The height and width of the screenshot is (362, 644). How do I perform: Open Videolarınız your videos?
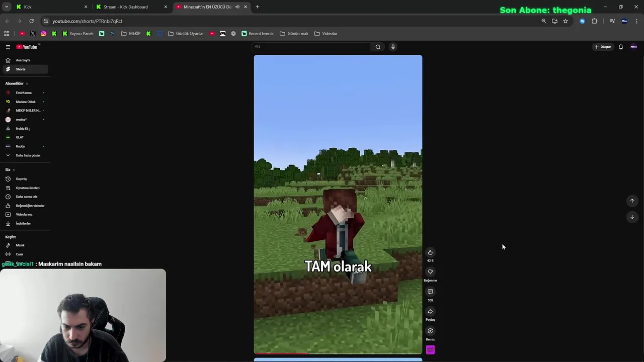coord(24,215)
